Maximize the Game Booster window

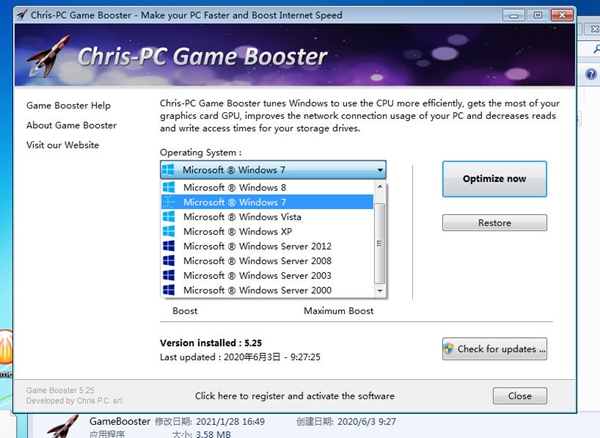[538, 15]
